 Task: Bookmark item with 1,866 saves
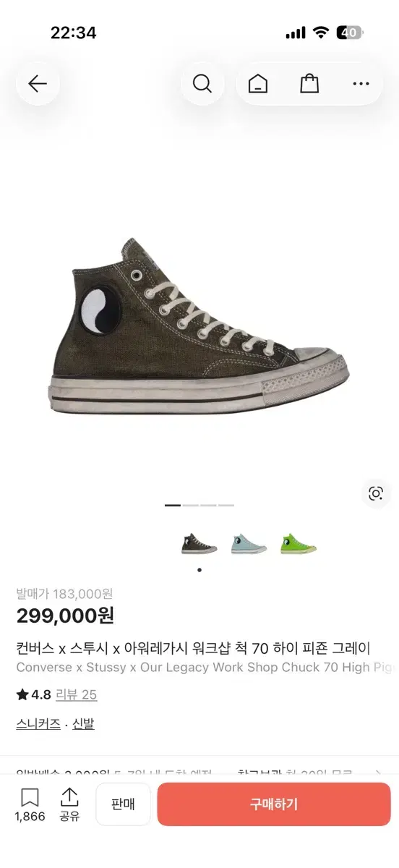click(30, 804)
